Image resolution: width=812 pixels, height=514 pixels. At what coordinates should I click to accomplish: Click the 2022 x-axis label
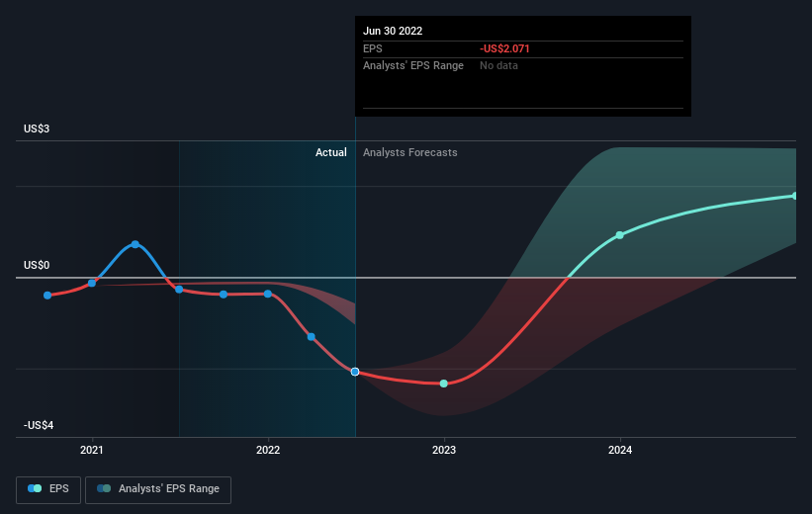click(x=268, y=450)
